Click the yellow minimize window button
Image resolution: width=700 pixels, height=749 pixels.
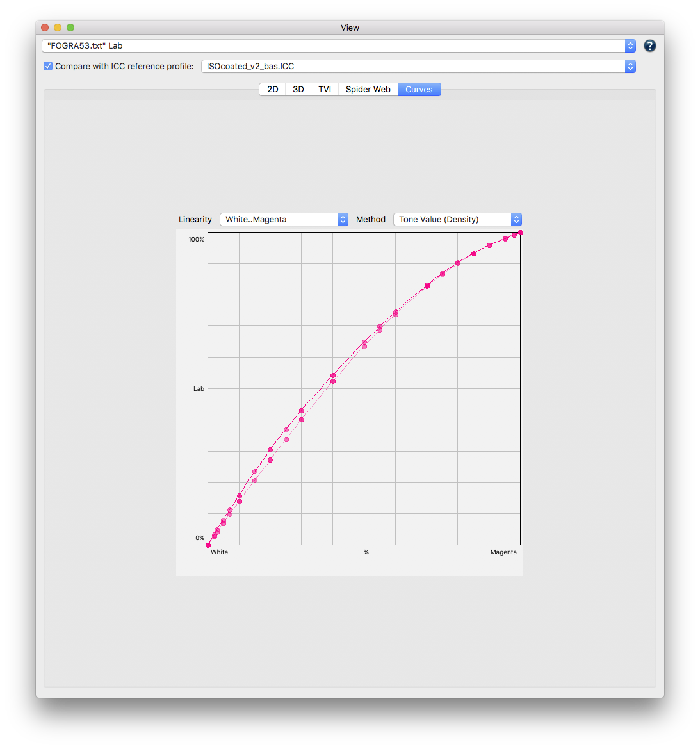coord(58,28)
